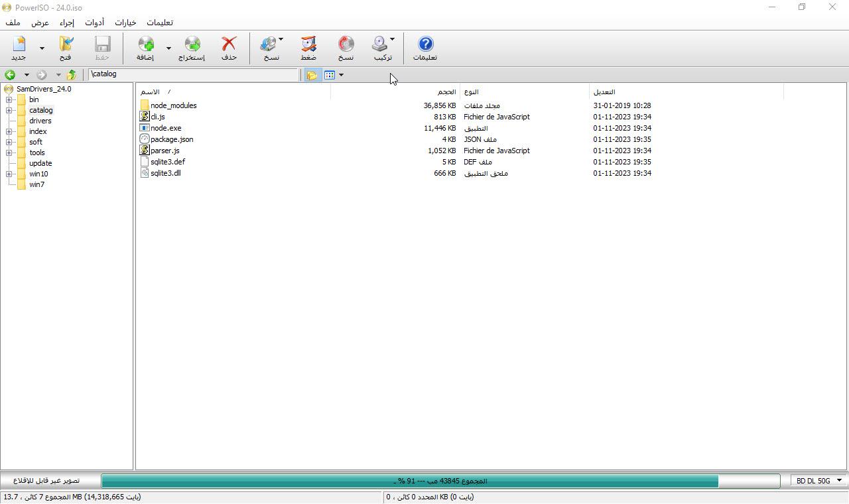849x504 pixels.
Task: Expand the soft tree node
Action: [x=9, y=142]
